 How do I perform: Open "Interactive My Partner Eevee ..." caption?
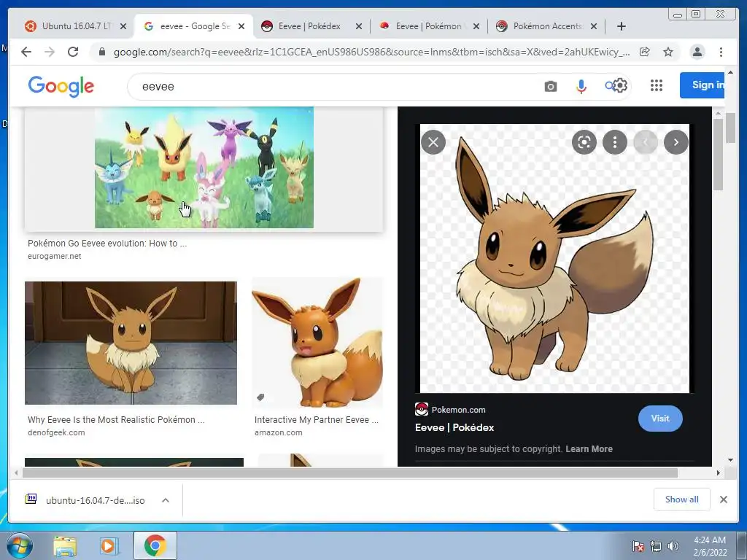[317, 419]
